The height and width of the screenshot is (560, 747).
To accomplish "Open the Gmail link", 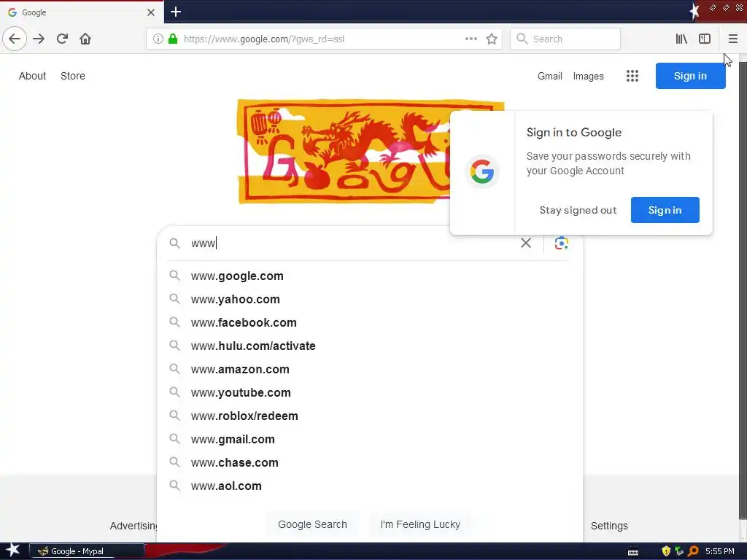I will 550,76.
